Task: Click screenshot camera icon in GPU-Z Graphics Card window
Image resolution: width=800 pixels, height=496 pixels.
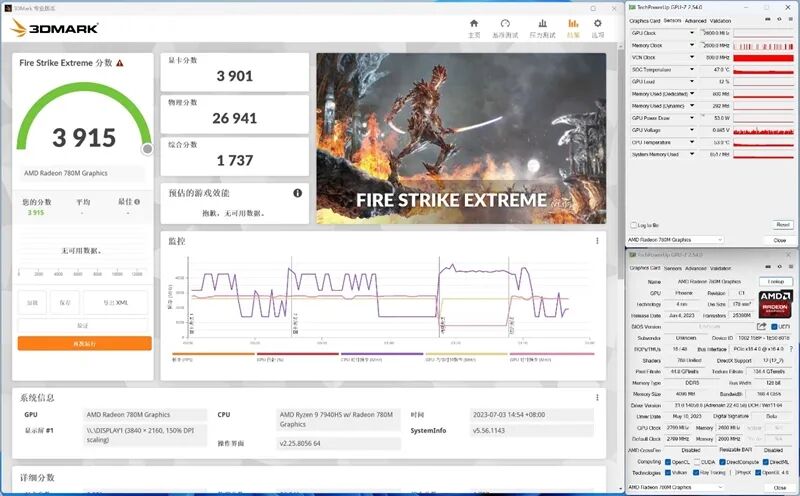Action: [768, 267]
